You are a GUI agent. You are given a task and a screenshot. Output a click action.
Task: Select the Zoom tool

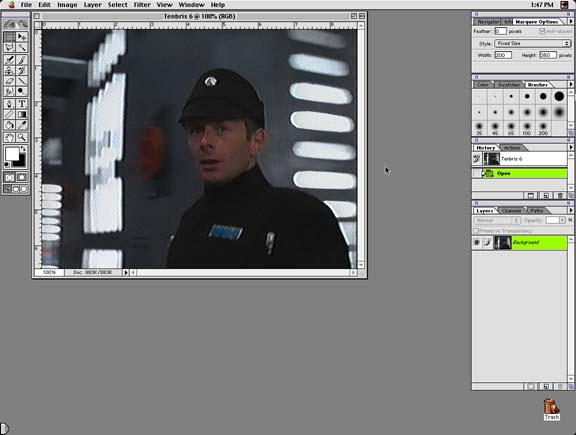tap(22, 137)
